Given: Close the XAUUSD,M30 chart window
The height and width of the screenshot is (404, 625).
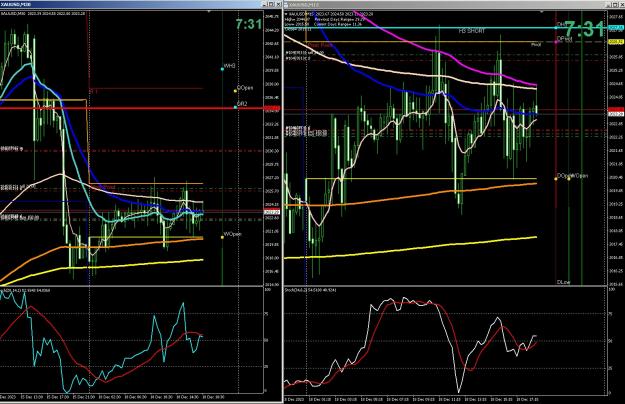Looking at the screenshot, I should click(x=277, y=4).
